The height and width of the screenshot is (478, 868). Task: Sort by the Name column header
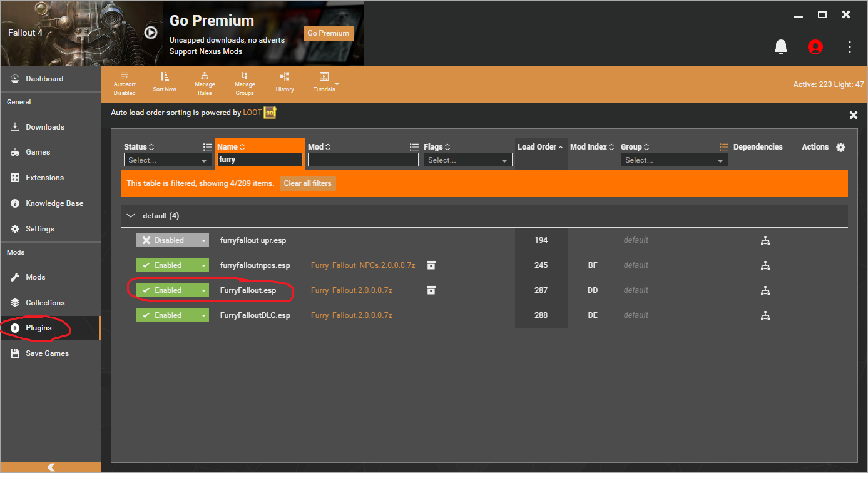coord(232,147)
